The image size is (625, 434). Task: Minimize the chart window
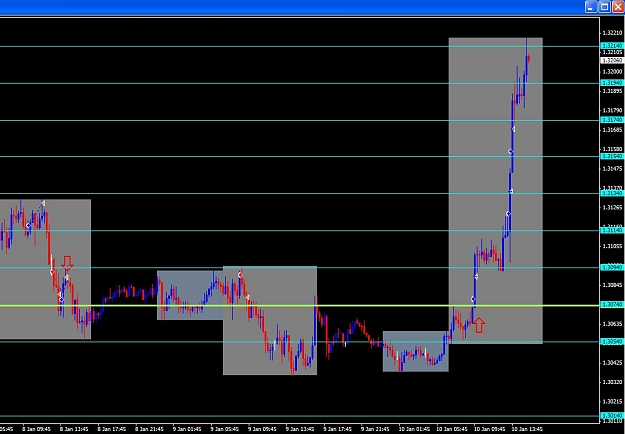[591, 7]
